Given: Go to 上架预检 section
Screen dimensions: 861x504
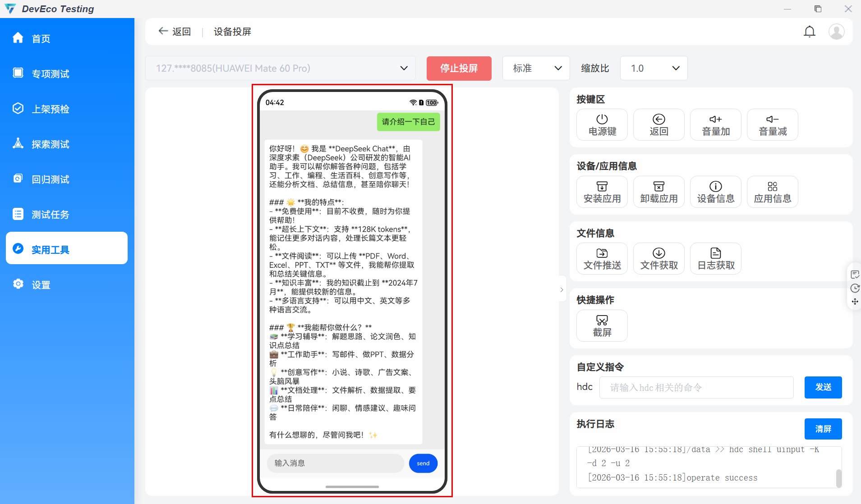Looking at the screenshot, I should [67, 109].
